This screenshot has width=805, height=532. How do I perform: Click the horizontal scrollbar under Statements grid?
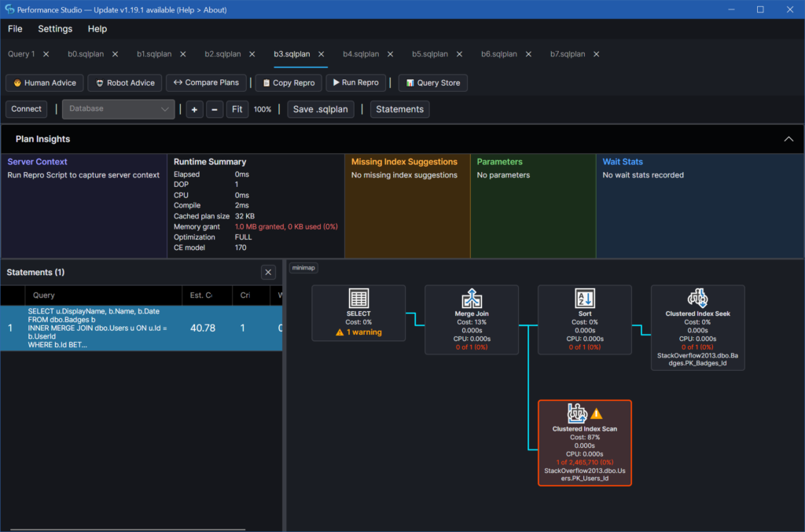point(127,530)
